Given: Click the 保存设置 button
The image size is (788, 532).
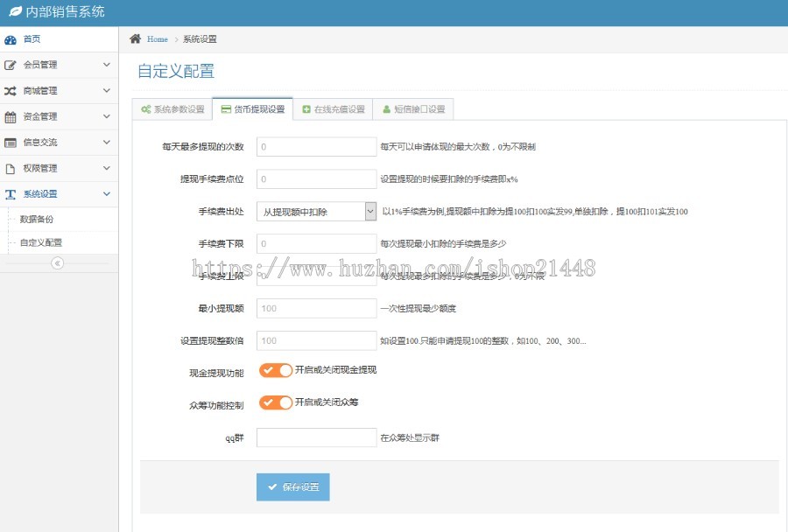Looking at the screenshot, I should click(292, 486).
